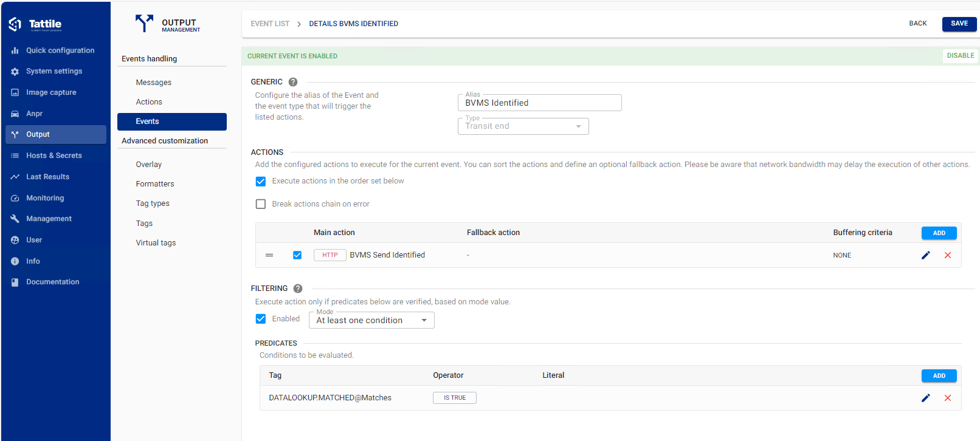Screen dimensions: 980x441
Task: Click the System settings gear icon
Action: [x=15, y=72]
